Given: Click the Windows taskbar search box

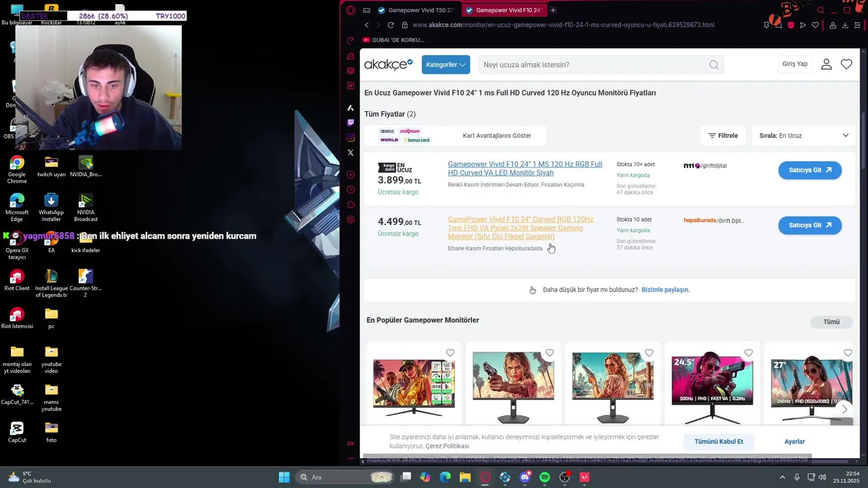Looking at the screenshot, I should (x=344, y=477).
